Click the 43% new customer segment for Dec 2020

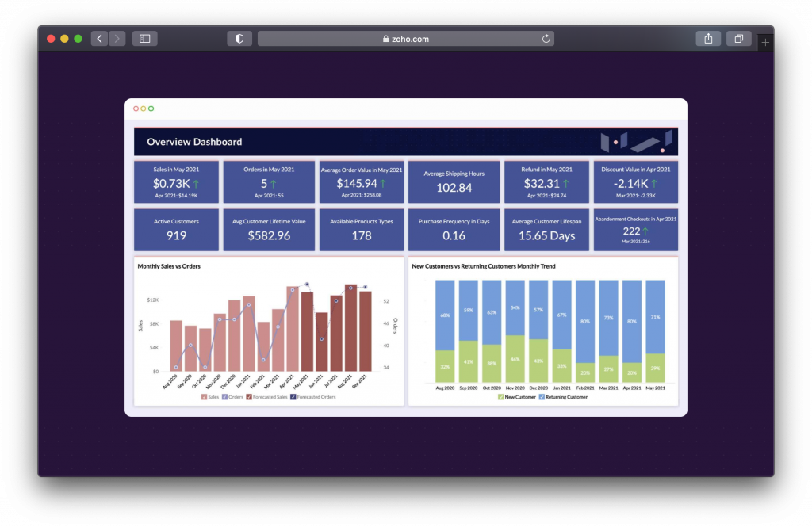point(538,361)
